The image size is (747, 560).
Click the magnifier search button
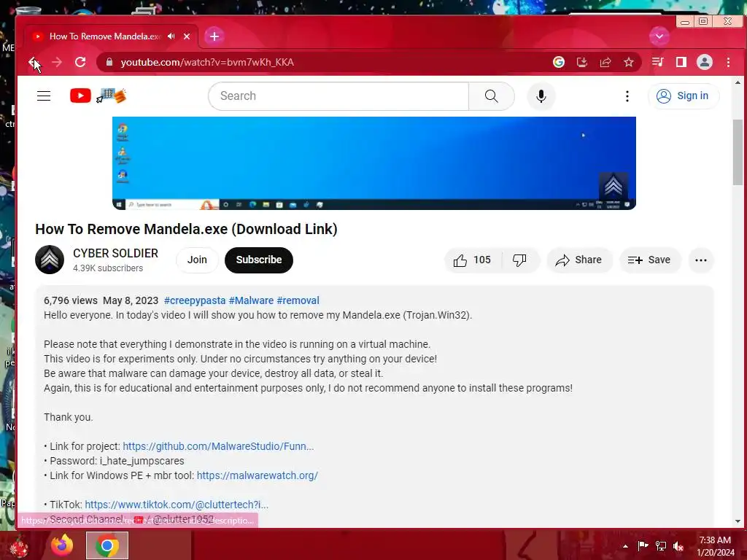point(491,96)
